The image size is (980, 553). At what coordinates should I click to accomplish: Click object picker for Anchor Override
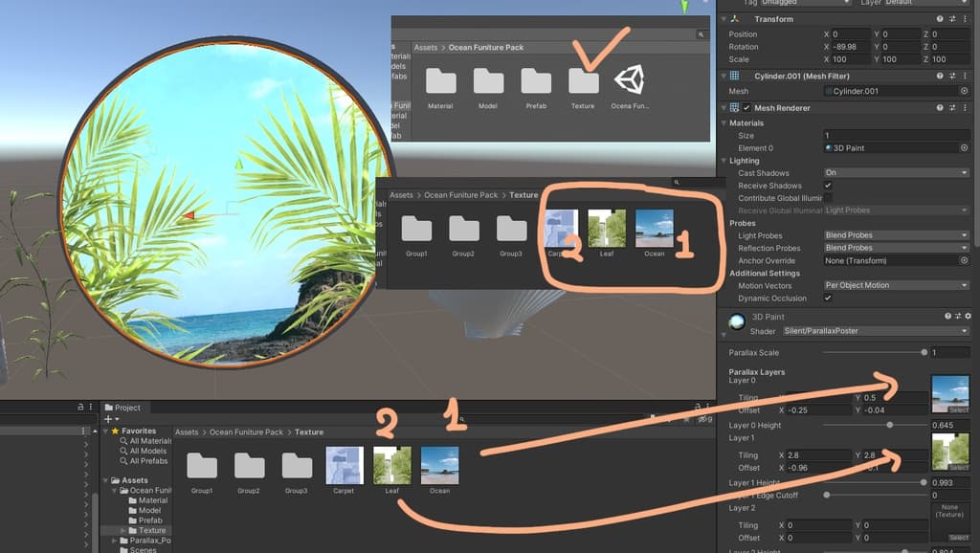click(965, 260)
